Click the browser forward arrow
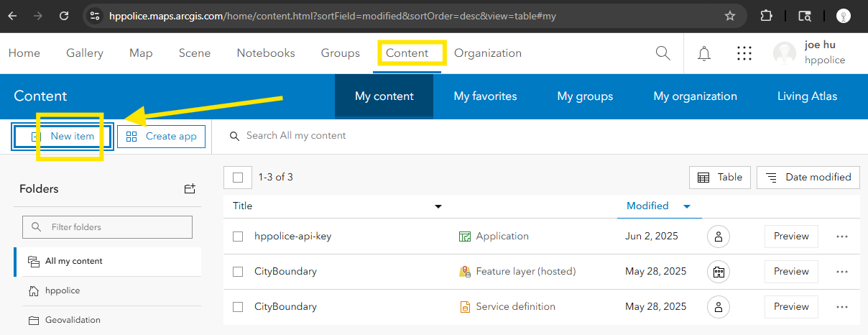The height and width of the screenshot is (335, 868). tap(39, 15)
